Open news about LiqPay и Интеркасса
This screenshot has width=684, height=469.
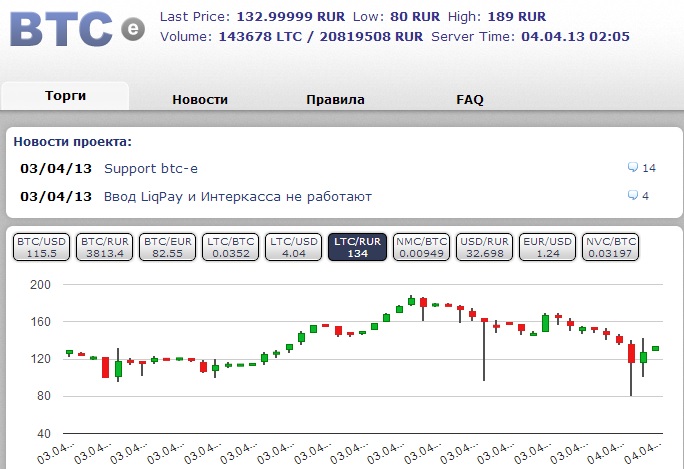[x=238, y=197]
